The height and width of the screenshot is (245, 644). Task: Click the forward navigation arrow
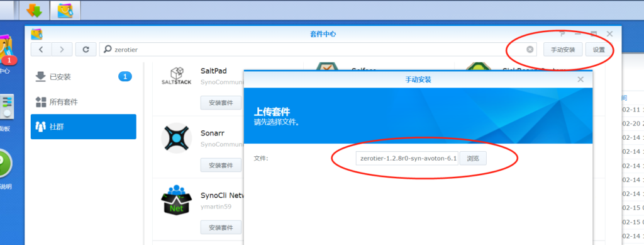pyautogui.click(x=62, y=49)
